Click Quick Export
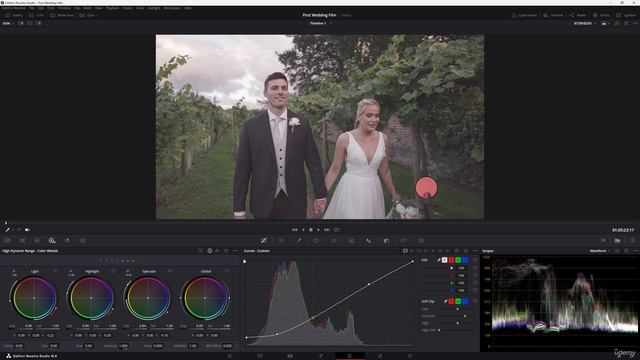 pyautogui.click(x=524, y=15)
